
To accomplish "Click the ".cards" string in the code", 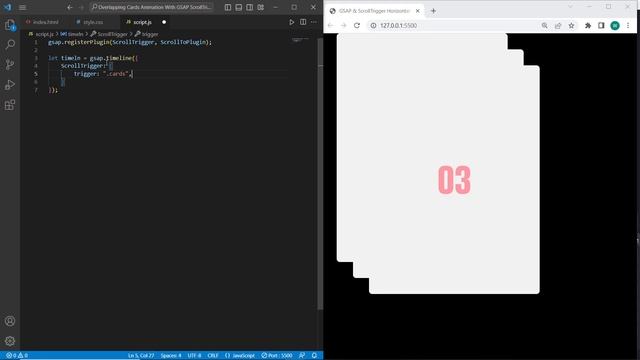I will click(x=116, y=74).
